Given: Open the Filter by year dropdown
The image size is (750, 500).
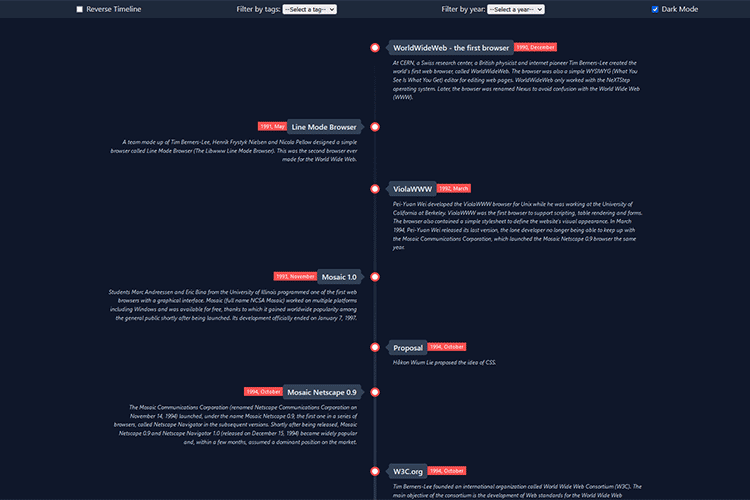Looking at the screenshot, I should point(516,9).
